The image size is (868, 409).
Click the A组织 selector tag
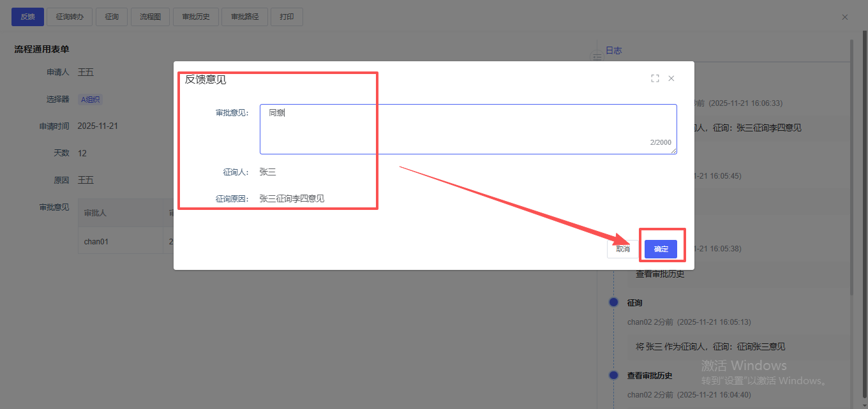90,100
